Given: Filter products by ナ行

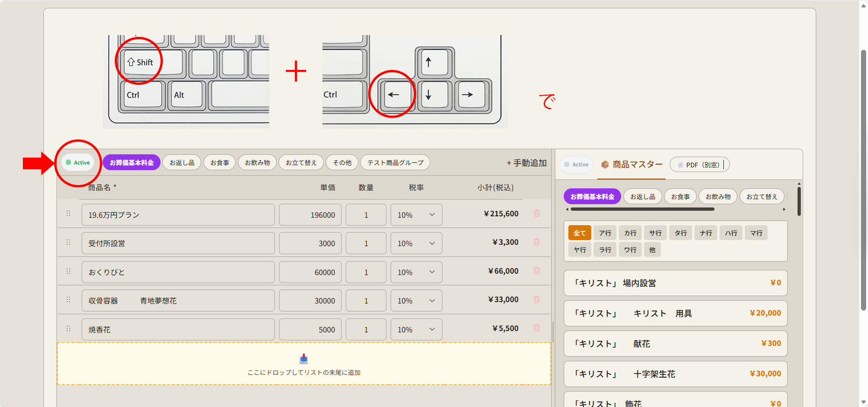Looking at the screenshot, I should click(x=706, y=233).
